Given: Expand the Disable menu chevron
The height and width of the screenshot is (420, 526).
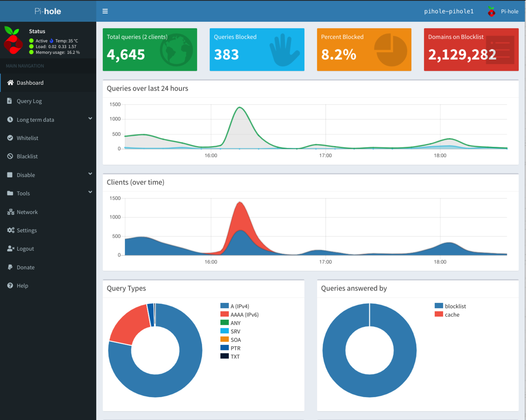Looking at the screenshot, I should click(90, 174).
